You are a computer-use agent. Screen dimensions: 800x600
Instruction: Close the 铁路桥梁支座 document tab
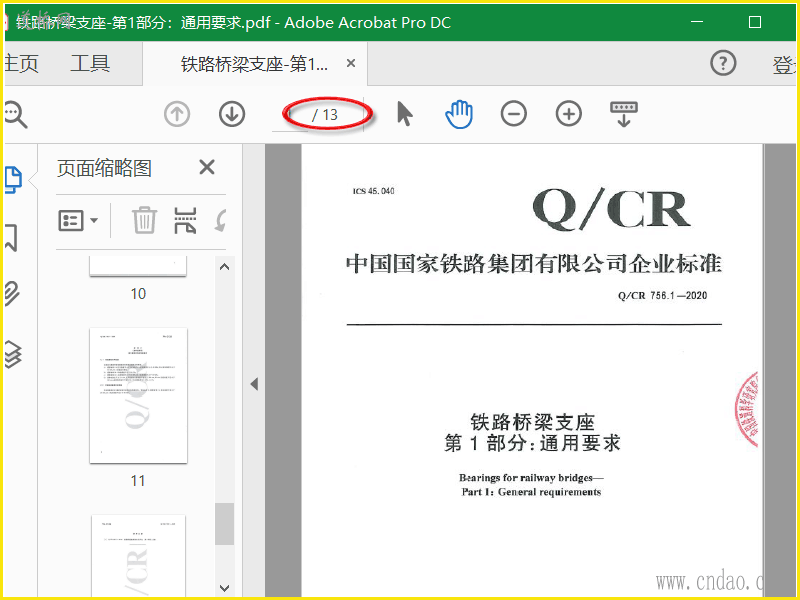pos(351,63)
